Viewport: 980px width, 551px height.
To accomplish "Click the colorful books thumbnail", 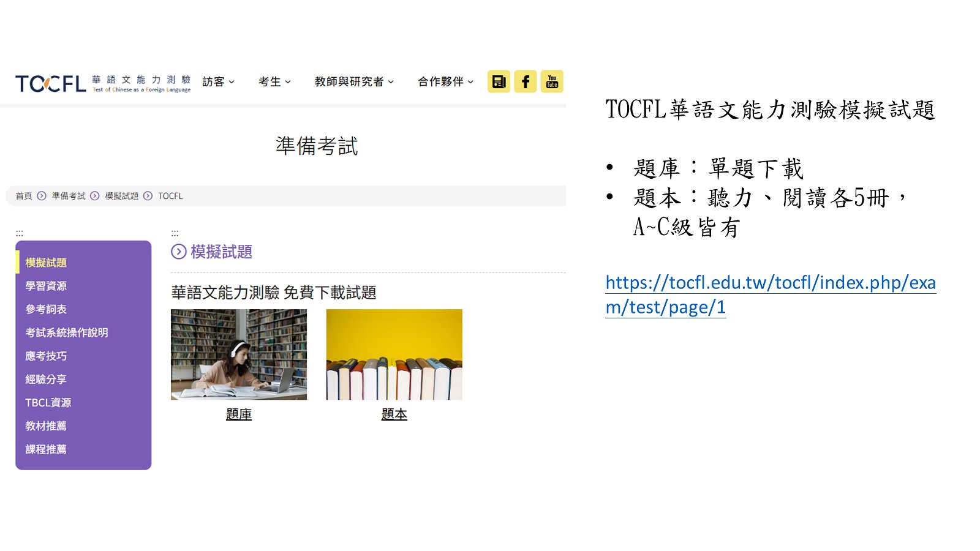I will point(394,354).
